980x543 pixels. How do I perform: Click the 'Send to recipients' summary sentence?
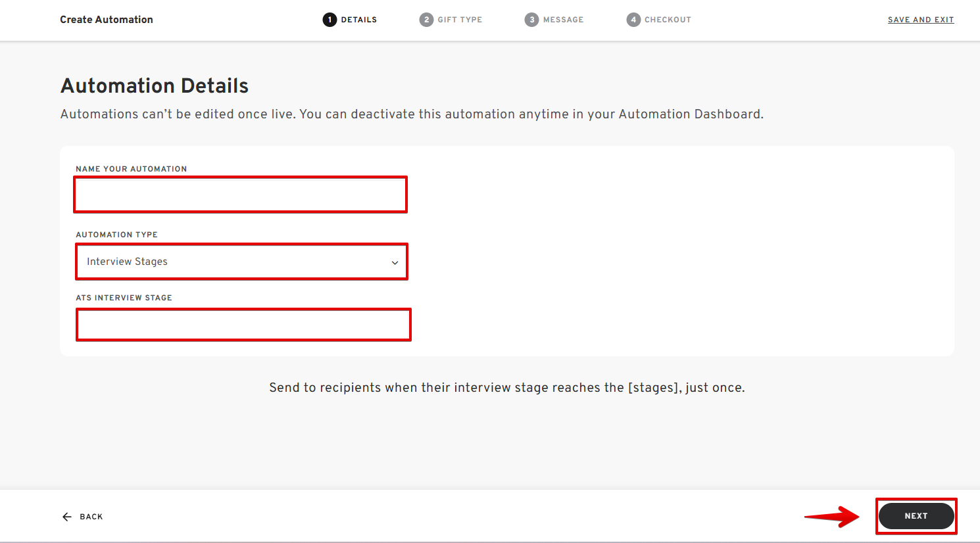[506, 388]
